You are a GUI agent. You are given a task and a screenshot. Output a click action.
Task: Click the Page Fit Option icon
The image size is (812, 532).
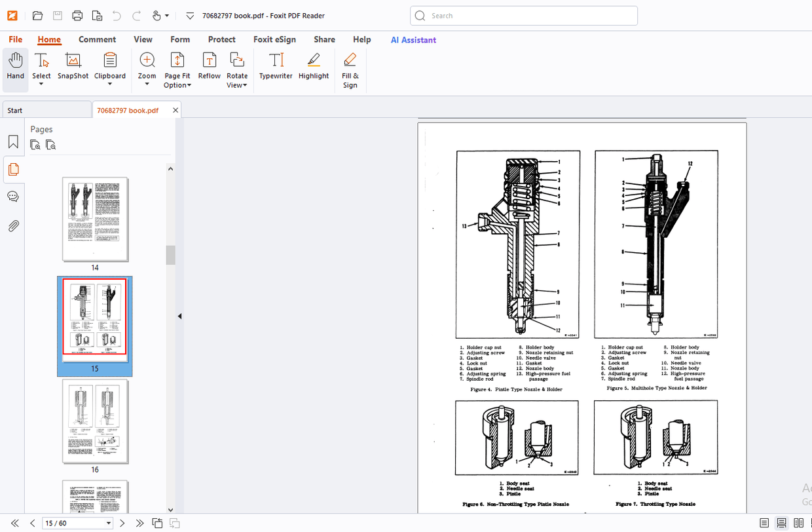coord(177,60)
